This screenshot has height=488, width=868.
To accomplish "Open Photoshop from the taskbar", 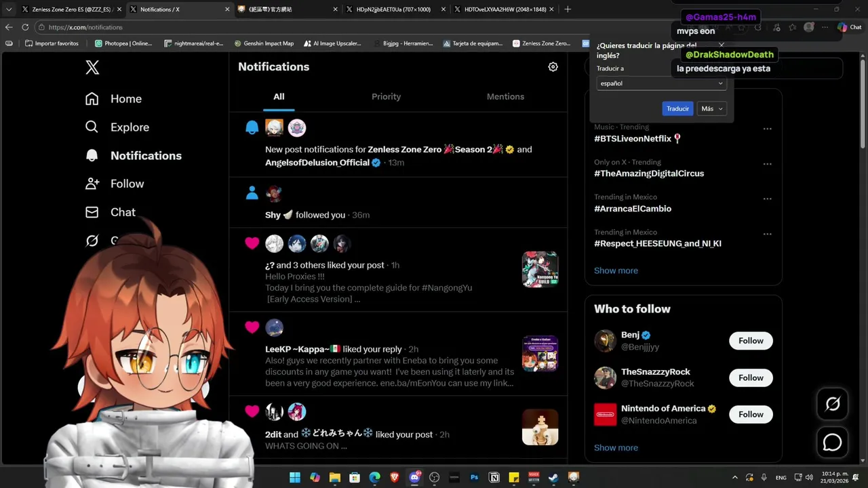I will click(475, 477).
